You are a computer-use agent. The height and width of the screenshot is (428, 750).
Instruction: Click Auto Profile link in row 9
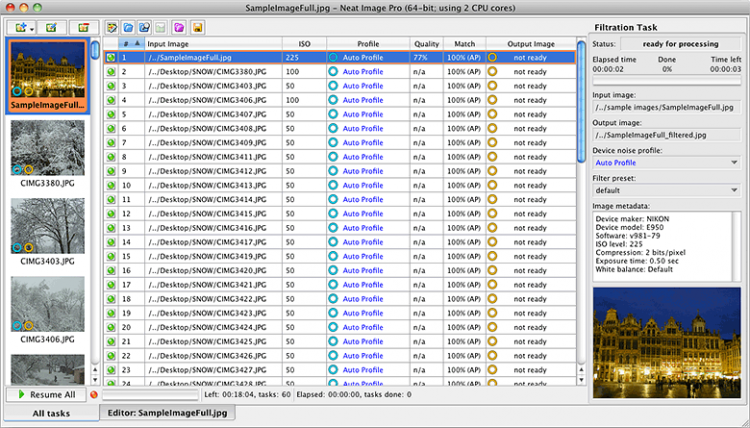tap(363, 171)
